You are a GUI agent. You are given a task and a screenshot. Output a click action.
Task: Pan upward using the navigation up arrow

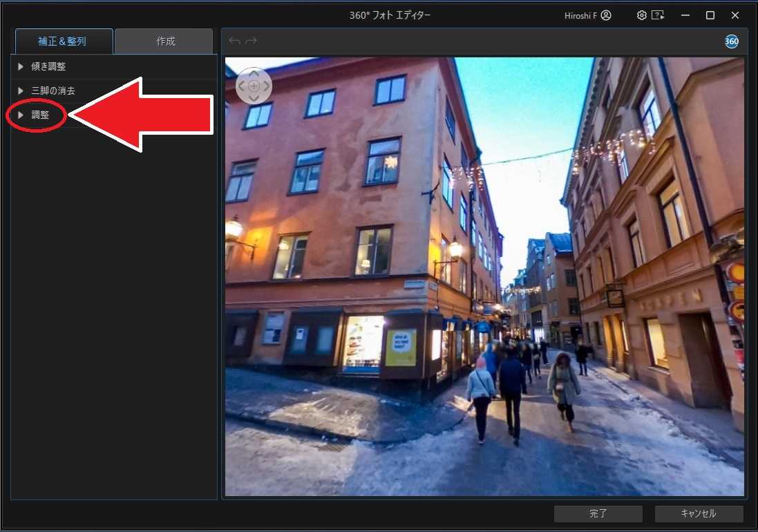[x=254, y=73]
